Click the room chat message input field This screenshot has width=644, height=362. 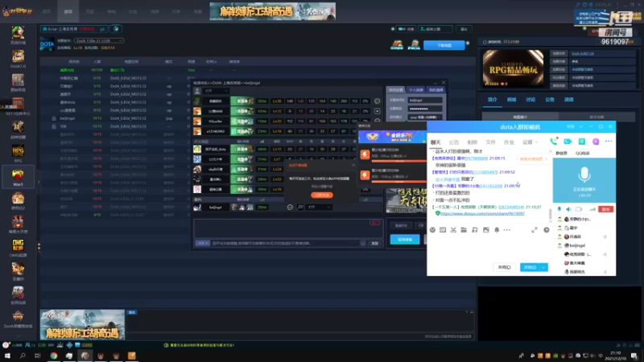[x=286, y=244]
